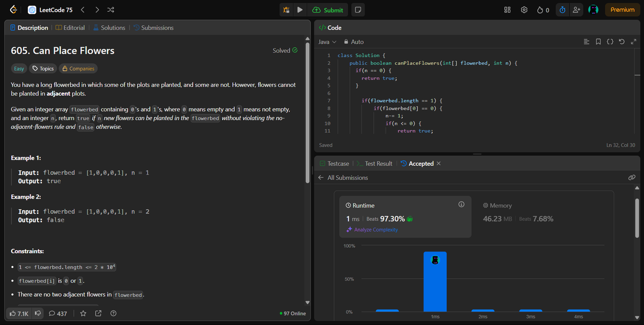Dislike the problem with thumbs-down

[x=38, y=313]
